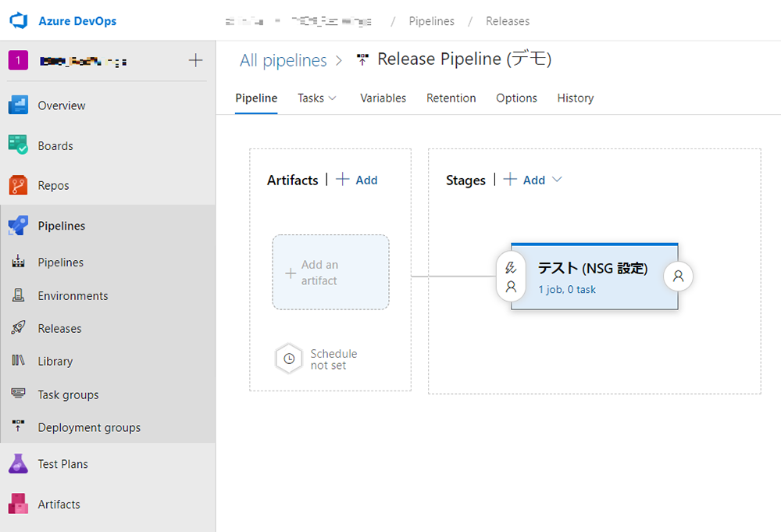
Task: Open the Test Plans flask icon
Action: point(19,463)
